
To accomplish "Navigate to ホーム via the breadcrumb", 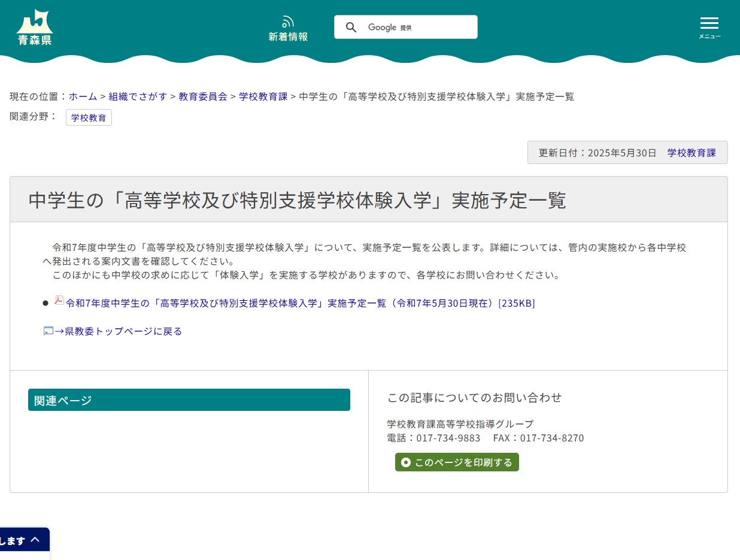I will [x=83, y=96].
